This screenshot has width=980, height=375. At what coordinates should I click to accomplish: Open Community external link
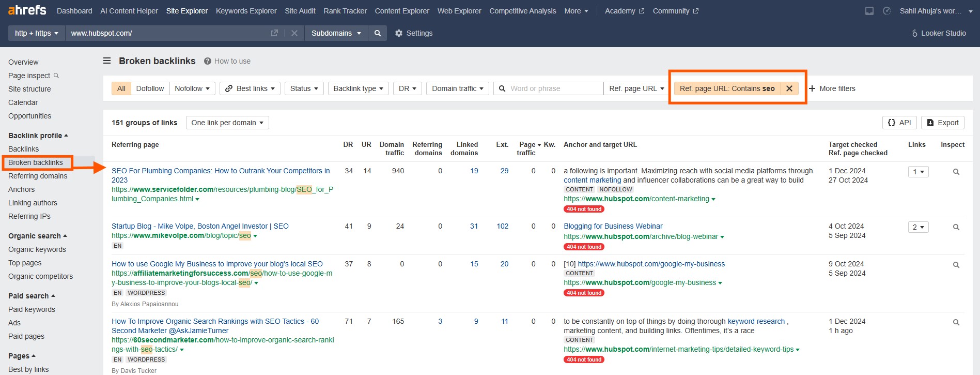point(676,11)
